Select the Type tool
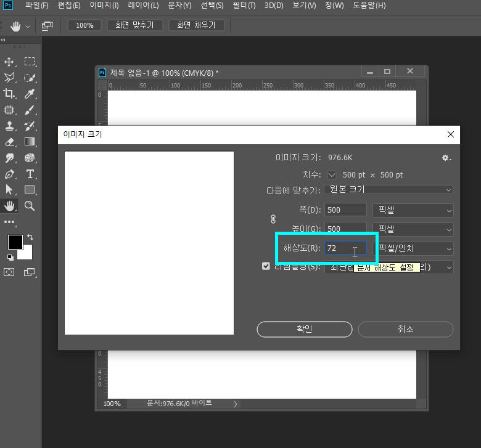This screenshot has height=448, width=481. pyautogui.click(x=30, y=174)
